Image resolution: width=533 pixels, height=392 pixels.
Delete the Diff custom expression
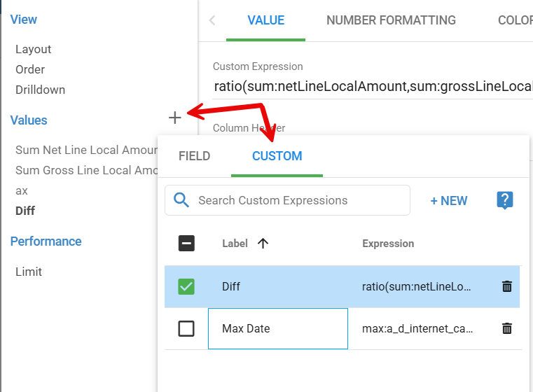pos(507,286)
